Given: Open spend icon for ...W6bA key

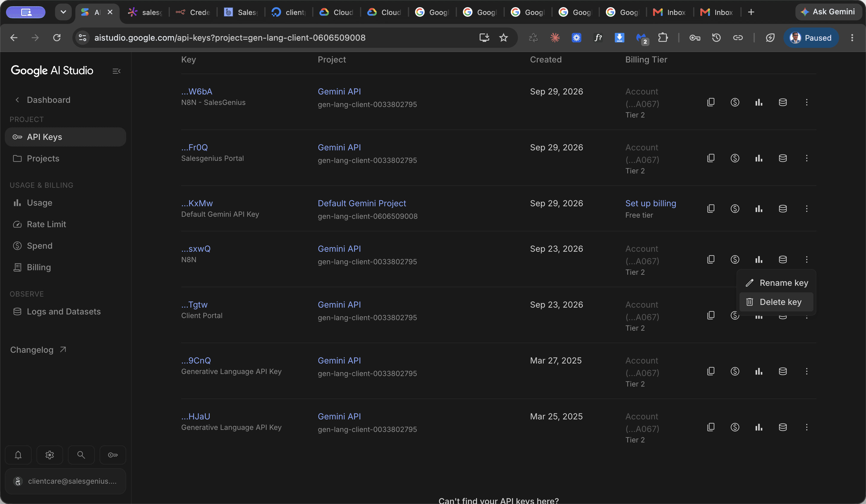Looking at the screenshot, I should (x=735, y=102).
